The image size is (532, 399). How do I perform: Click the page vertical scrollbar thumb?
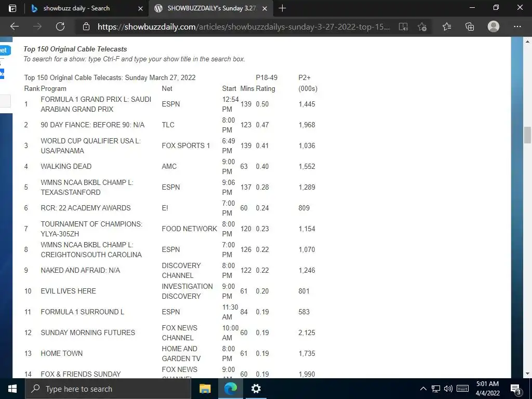pyautogui.click(x=527, y=135)
